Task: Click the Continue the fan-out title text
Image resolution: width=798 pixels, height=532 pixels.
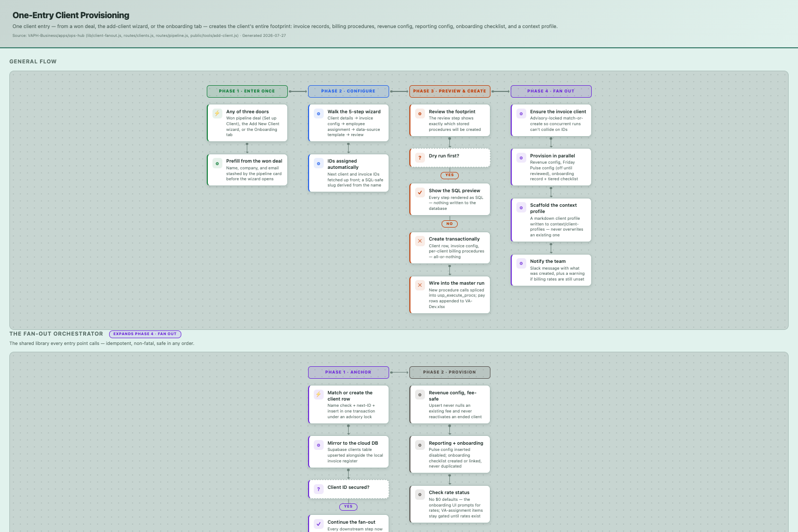Action: tap(351, 522)
